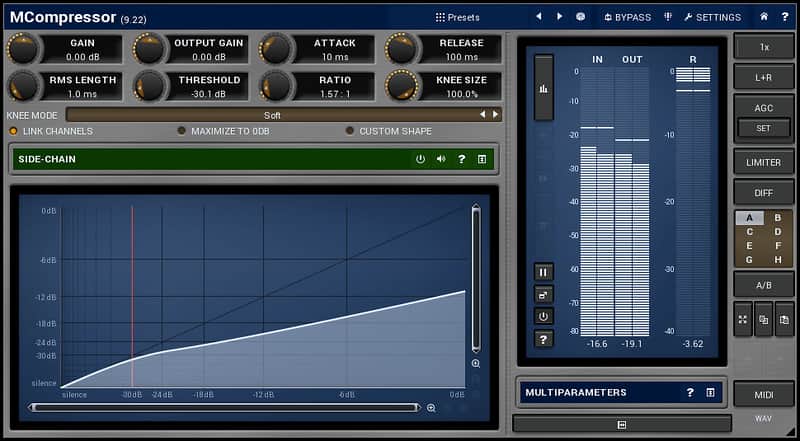Click the AGC SET button

(764, 129)
